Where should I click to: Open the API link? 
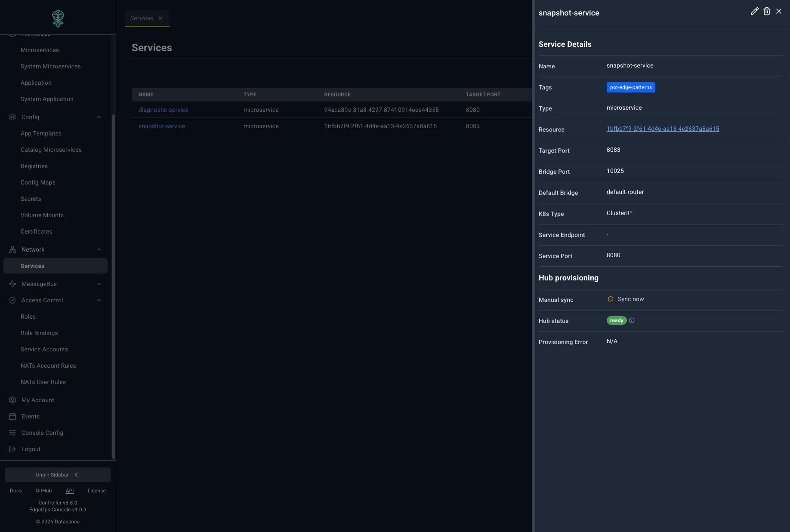click(70, 491)
